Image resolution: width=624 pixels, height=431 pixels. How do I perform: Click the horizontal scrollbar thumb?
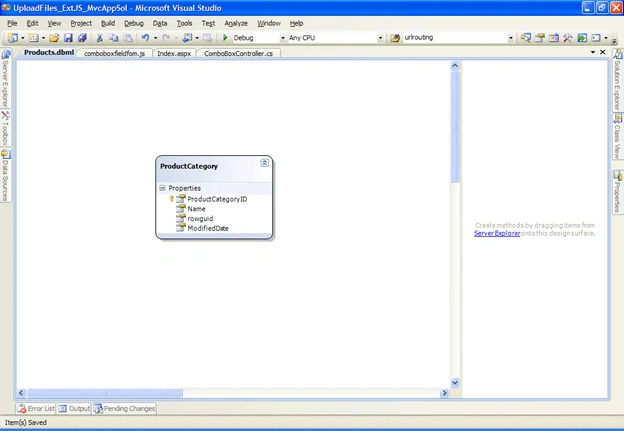click(105, 393)
